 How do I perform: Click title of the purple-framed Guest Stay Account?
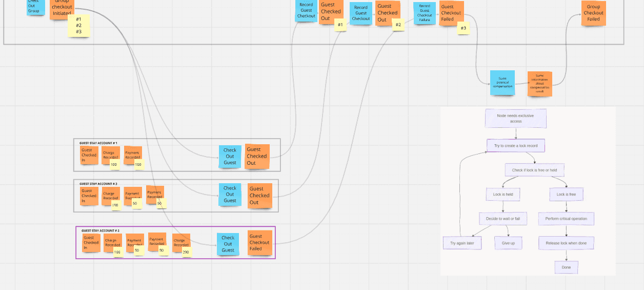(x=100, y=230)
